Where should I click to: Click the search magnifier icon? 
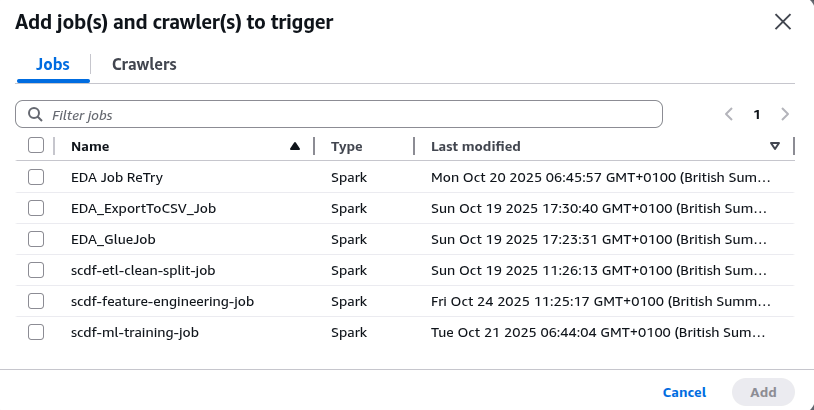tap(35, 115)
